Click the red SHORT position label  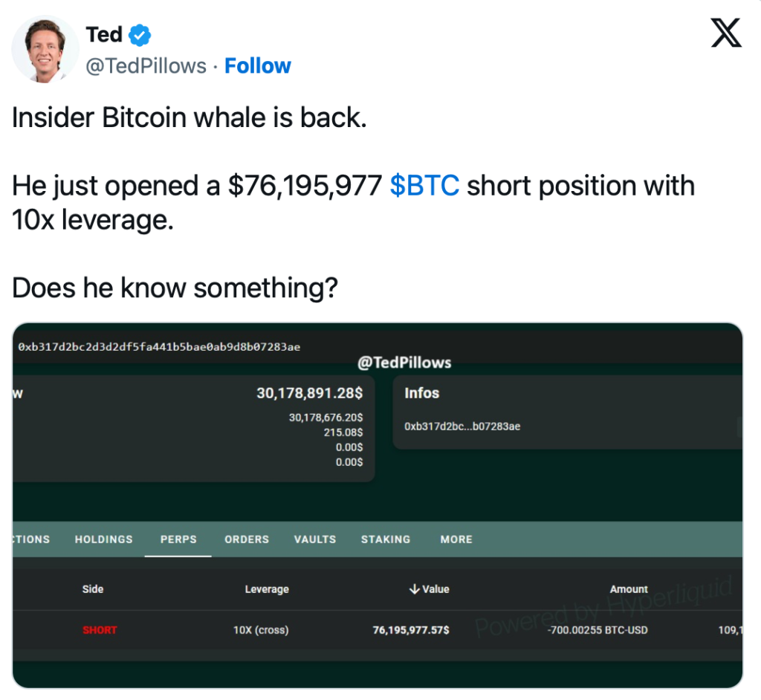coord(100,630)
